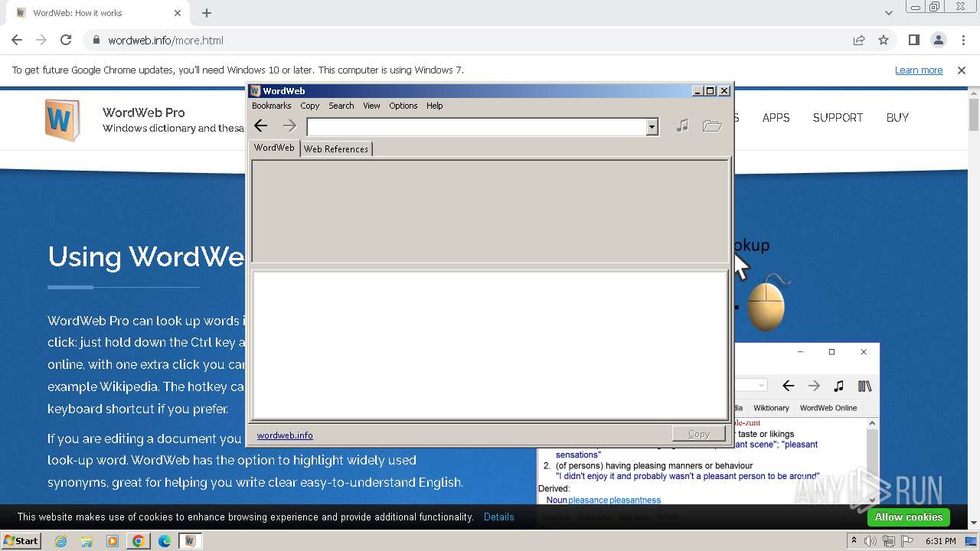The width and height of the screenshot is (980, 551).
Task: Open Microsoft Edge from taskbar
Action: pos(165,541)
